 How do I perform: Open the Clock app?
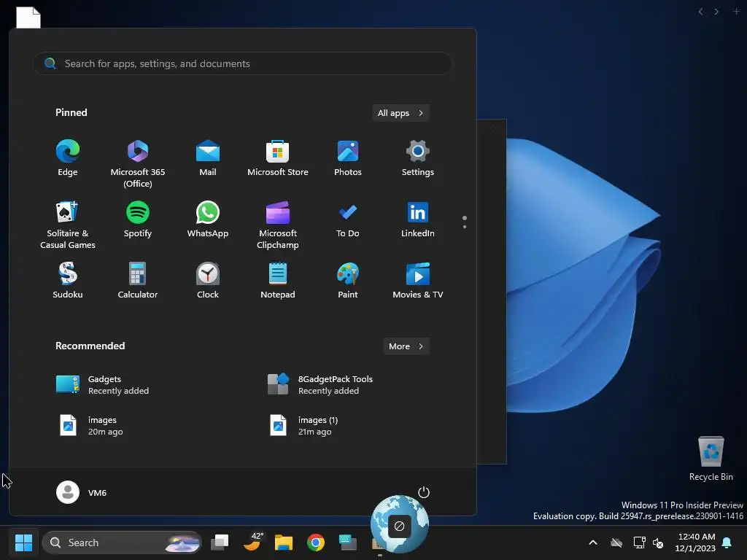[208, 281]
